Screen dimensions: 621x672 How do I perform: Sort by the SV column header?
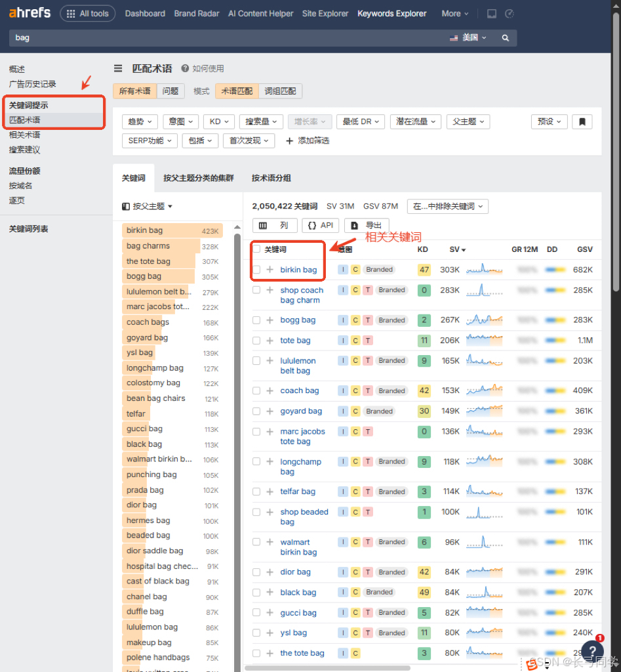[458, 249]
